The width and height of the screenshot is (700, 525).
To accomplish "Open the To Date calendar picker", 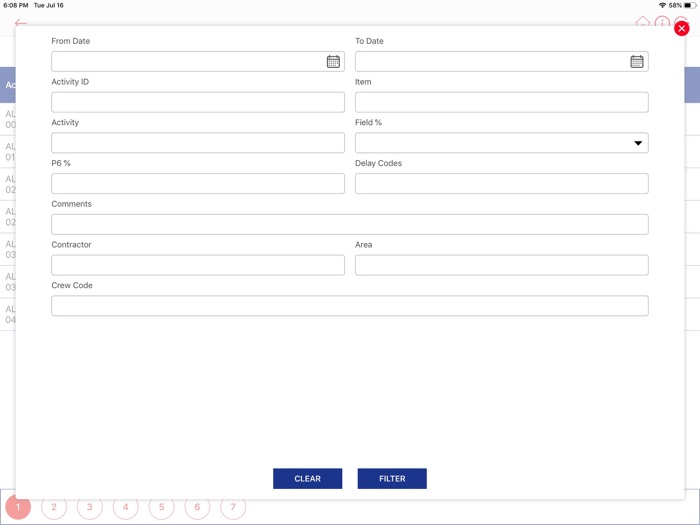I will click(637, 62).
